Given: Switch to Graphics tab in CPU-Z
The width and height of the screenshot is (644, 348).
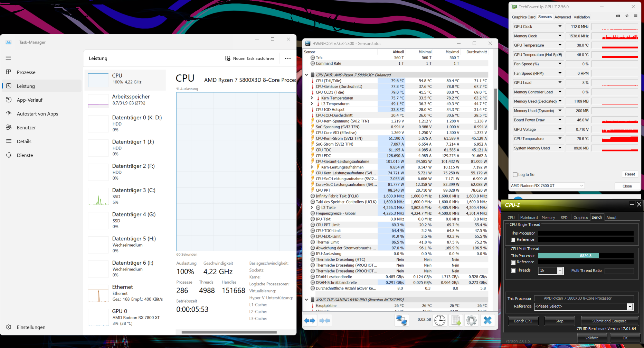Looking at the screenshot, I should [580, 218].
